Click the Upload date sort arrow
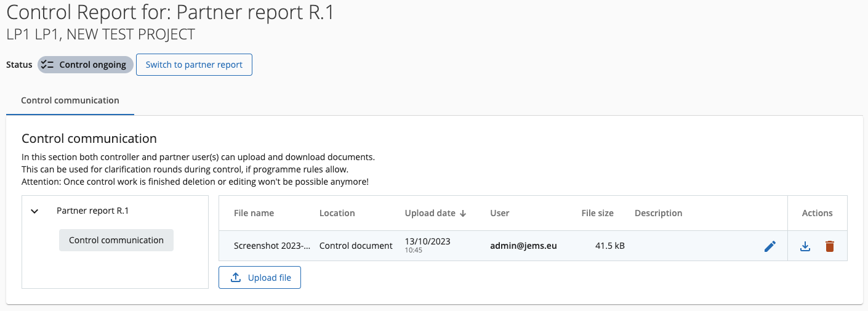The width and height of the screenshot is (868, 311). coord(463,213)
